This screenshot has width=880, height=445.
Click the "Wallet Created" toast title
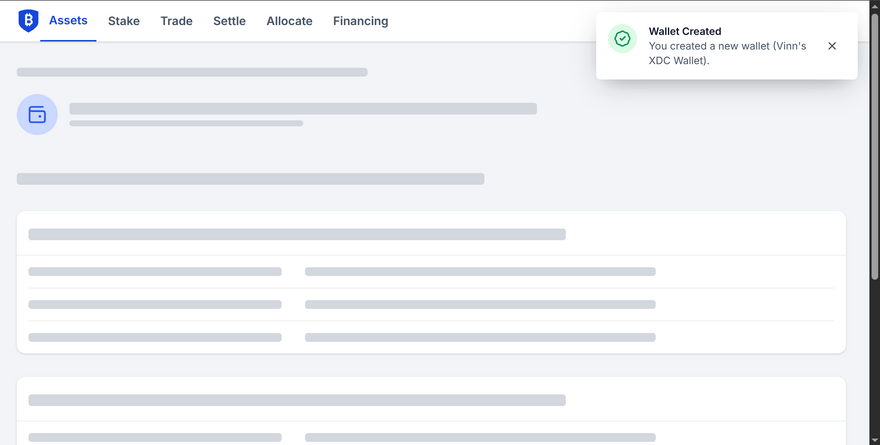tap(685, 31)
